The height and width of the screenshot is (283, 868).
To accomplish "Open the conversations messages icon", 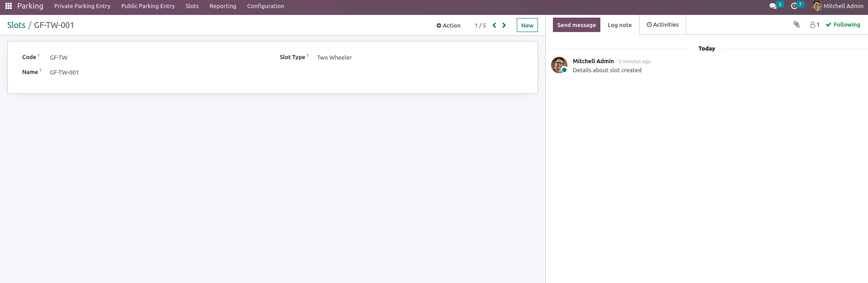I will 773,6.
